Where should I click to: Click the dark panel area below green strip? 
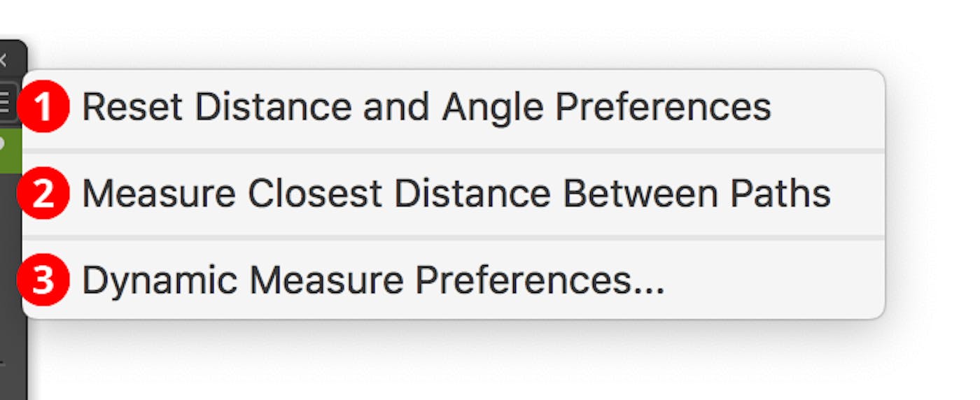(x=10, y=266)
